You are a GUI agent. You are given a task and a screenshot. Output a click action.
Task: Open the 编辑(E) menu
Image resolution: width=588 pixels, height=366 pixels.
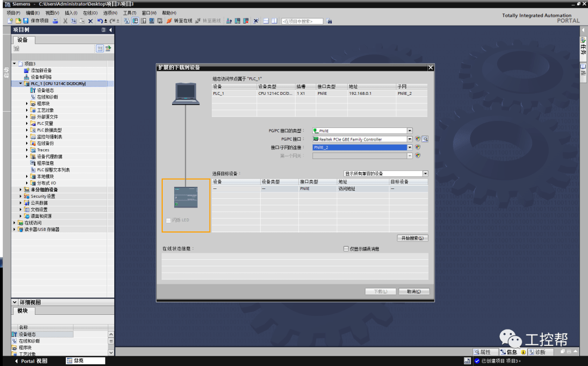point(33,13)
